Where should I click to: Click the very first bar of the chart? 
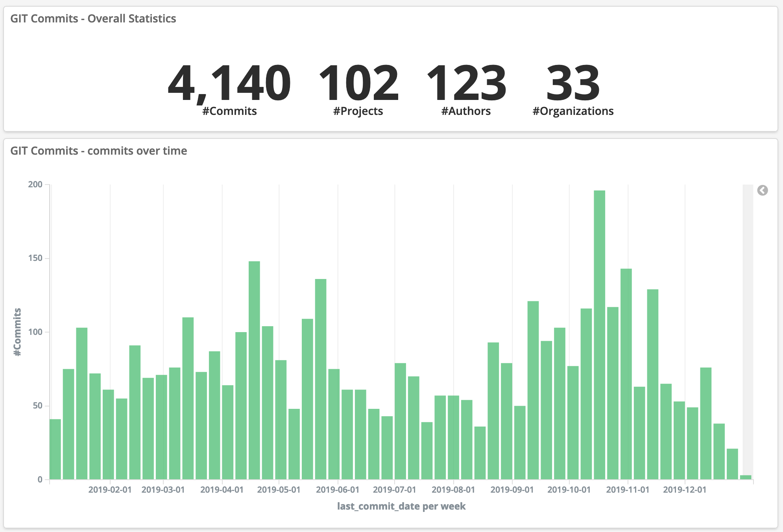(x=55, y=449)
